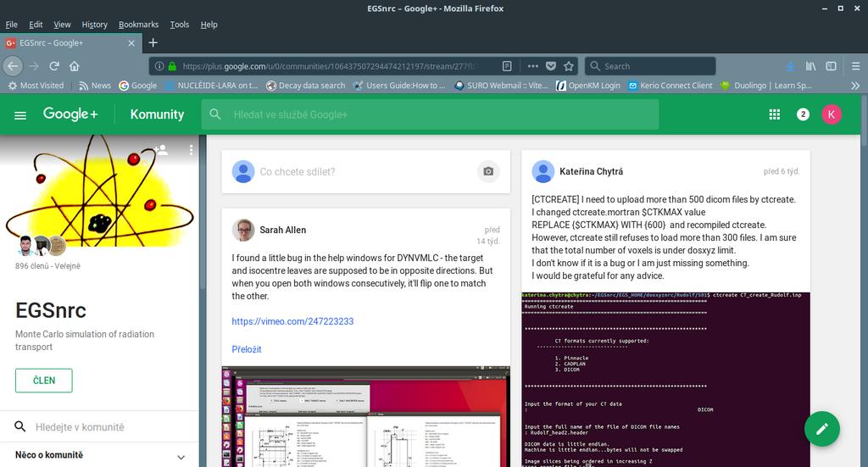Open the OpenKM Login bookmark
This screenshot has height=467, width=868.
(588, 86)
